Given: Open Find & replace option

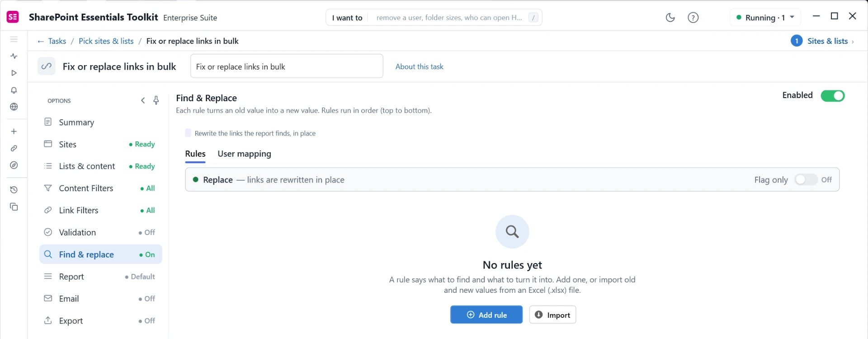Looking at the screenshot, I should click(x=101, y=254).
